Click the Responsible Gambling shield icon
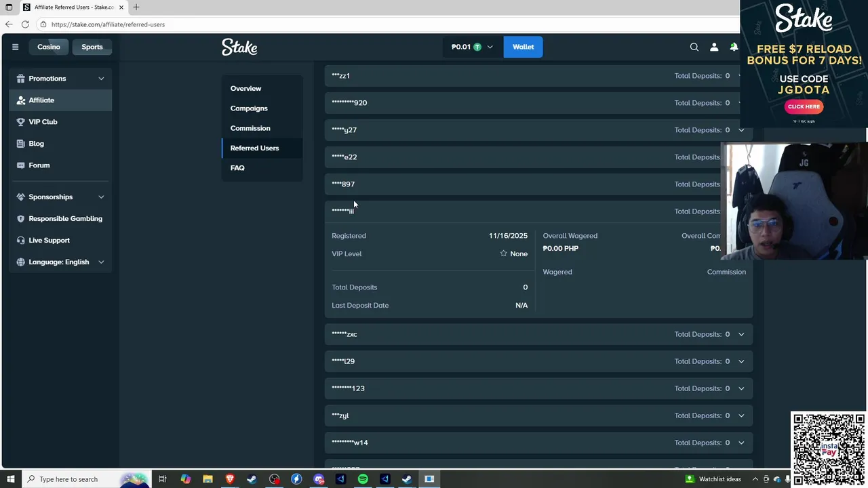The height and width of the screenshot is (488, 868). coord(21,219)
